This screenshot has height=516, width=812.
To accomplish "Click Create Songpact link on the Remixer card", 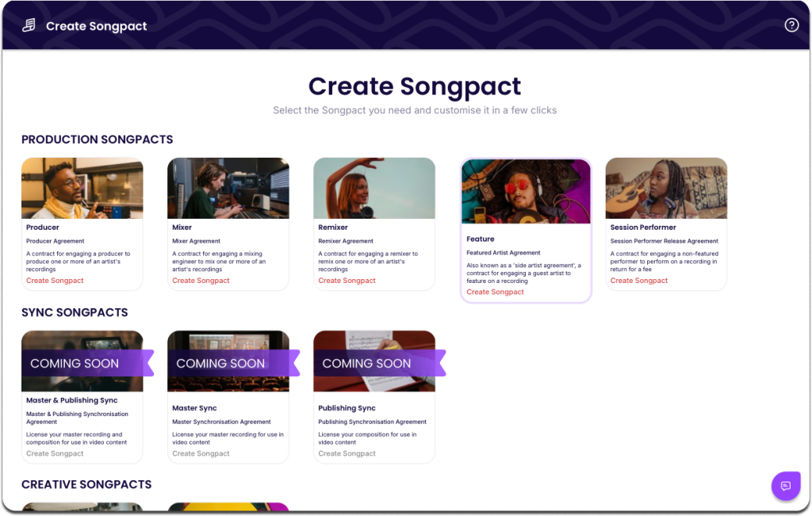I will pos(347,281).
